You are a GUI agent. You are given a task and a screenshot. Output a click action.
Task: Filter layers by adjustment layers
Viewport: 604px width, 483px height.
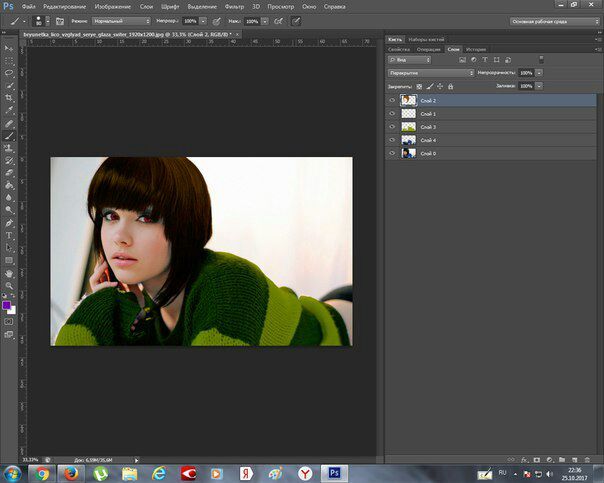[474, 60]
